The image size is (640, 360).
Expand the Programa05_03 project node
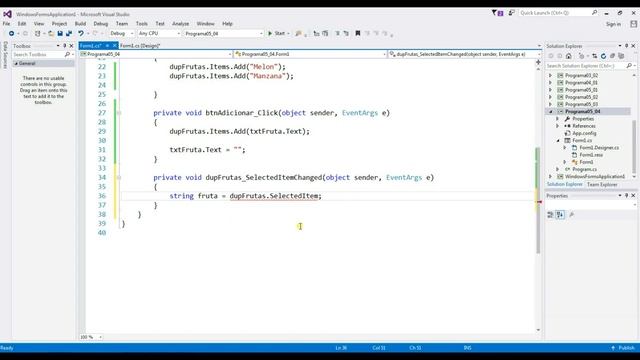(x=550, y=104)
